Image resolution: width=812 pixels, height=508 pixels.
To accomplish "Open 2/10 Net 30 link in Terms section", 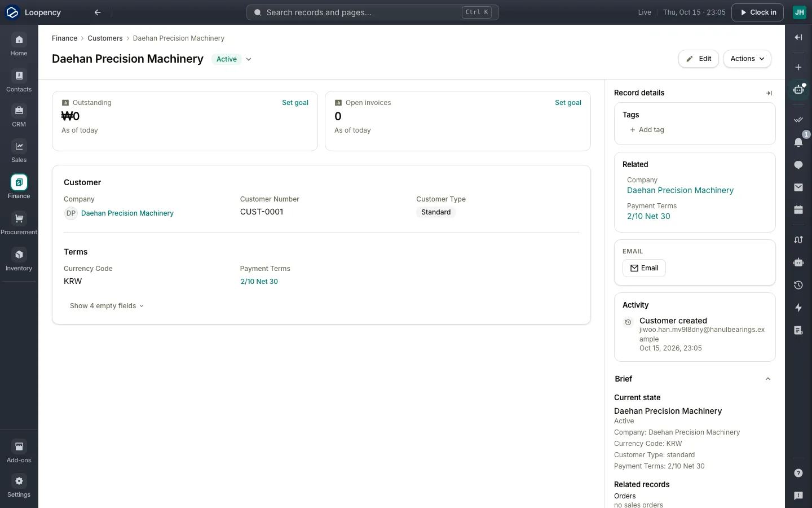I will point(259,282).
